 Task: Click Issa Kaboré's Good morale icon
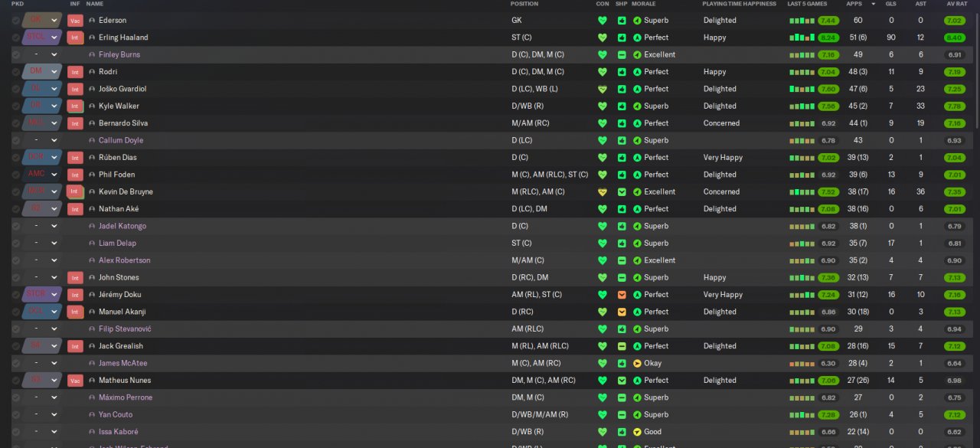(637, 432)
